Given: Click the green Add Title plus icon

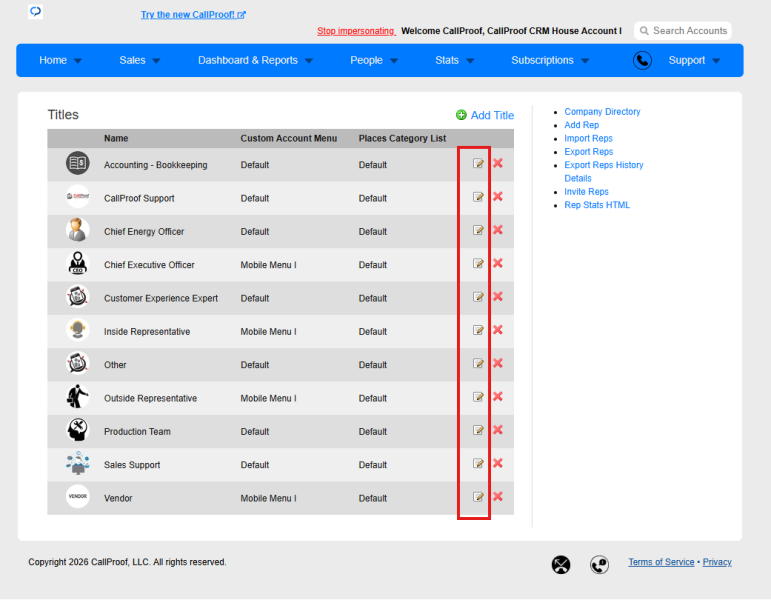Looking at the screenshot, I should pos(461,115).
